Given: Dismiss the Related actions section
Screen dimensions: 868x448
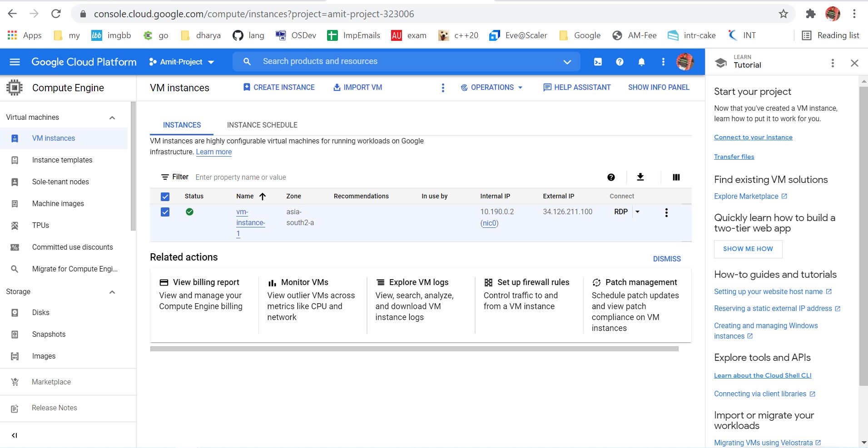Looking at the screenshot, I should tap(666, 259).
